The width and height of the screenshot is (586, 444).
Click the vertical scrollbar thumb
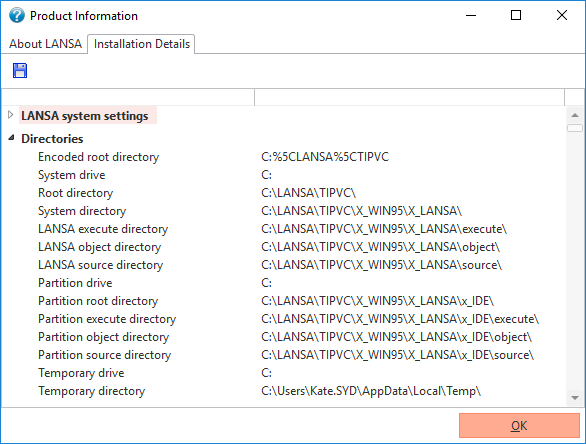pyautogui.click(x=575, y=128)
